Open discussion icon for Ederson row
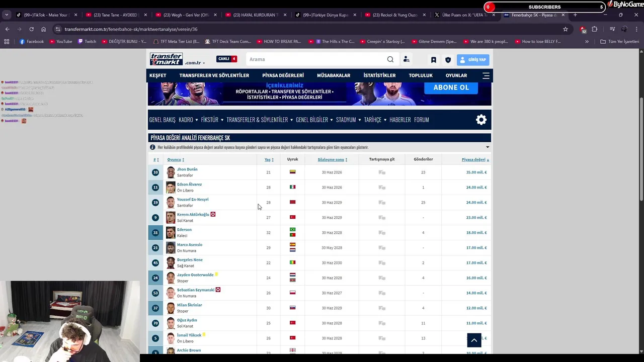 382,233
